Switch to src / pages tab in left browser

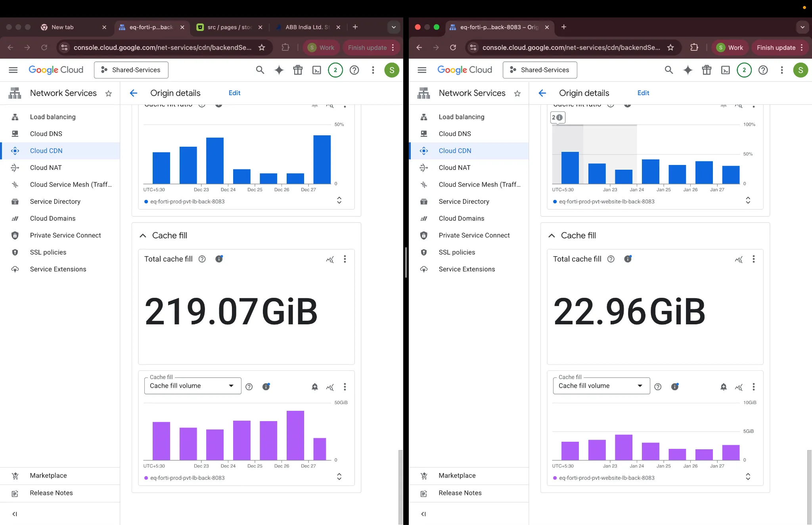point(230,27)
